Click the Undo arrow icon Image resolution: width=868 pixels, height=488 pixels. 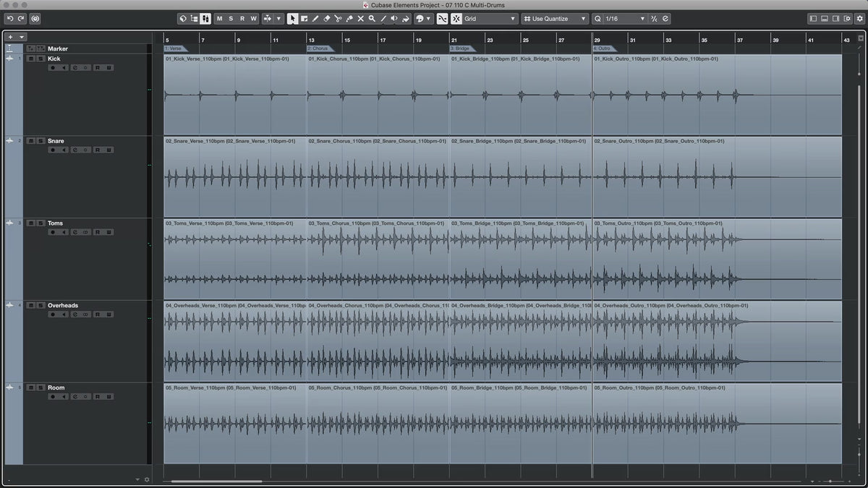tap(10, 19)
